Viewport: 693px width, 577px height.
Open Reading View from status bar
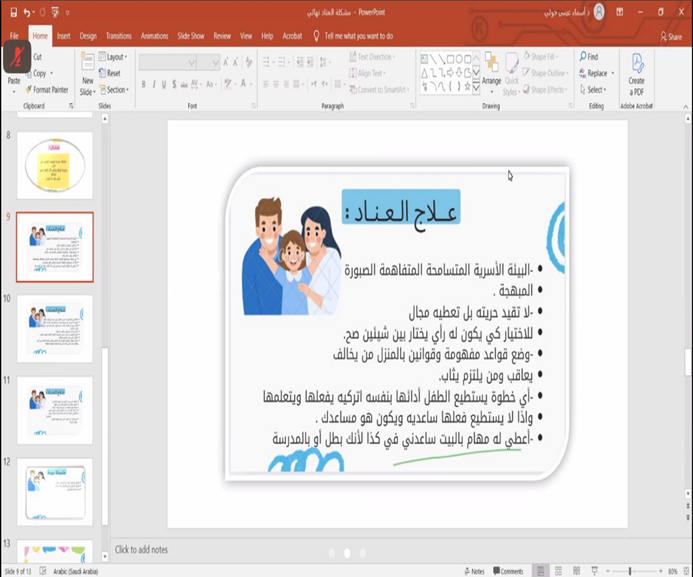point(576,571)
